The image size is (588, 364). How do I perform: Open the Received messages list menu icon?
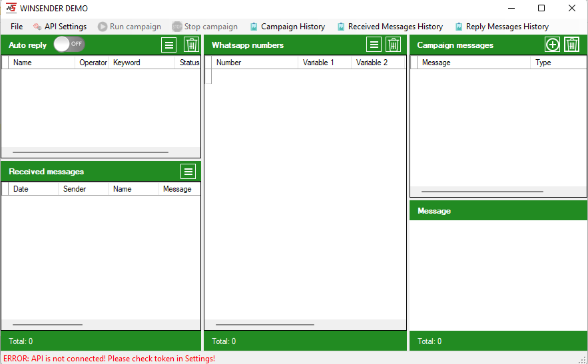pos(188,171)
